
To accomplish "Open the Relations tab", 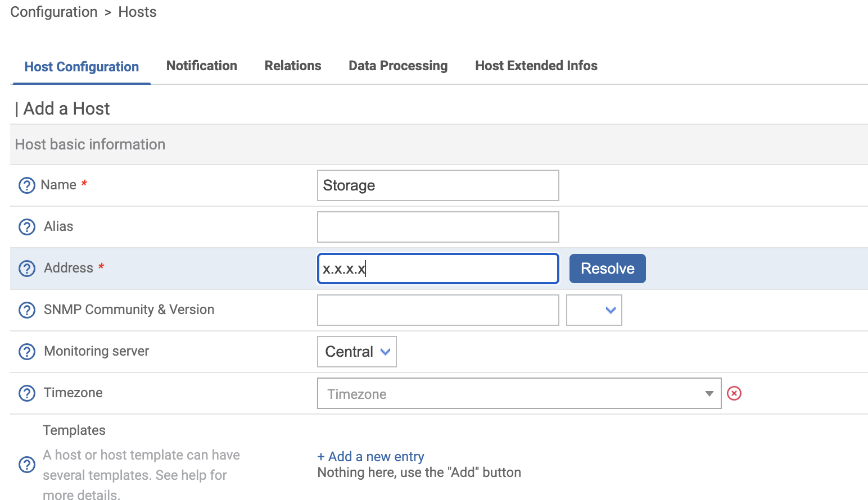I will 292,66.
